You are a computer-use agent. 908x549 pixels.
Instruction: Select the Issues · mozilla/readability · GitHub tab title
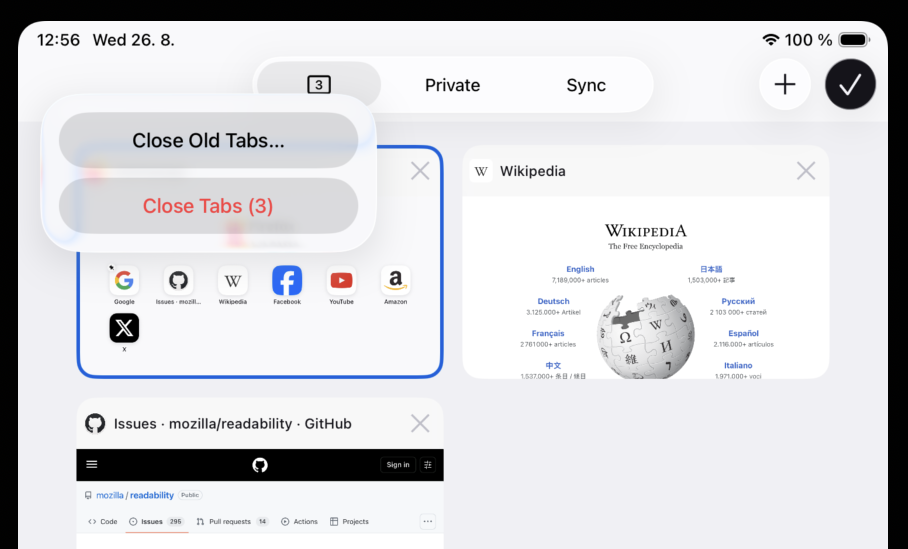[x=233, y=423]
